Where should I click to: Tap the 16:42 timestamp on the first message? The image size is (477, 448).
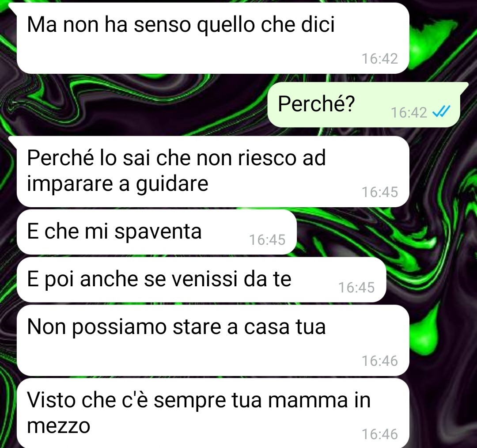point(380,59)
